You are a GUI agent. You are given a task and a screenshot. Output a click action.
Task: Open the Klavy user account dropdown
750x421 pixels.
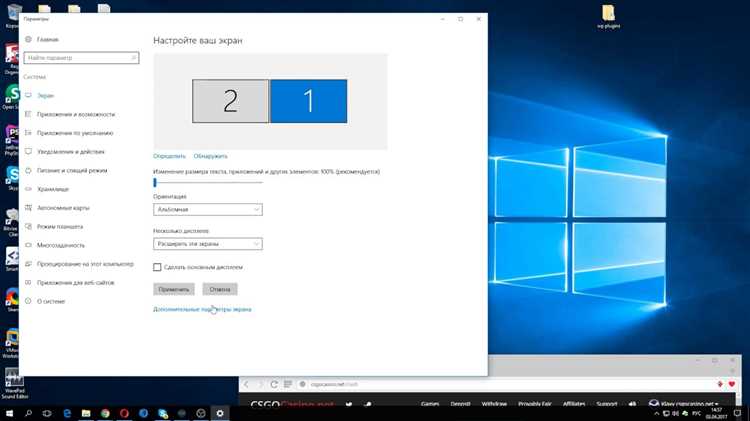tap(684, 404)
